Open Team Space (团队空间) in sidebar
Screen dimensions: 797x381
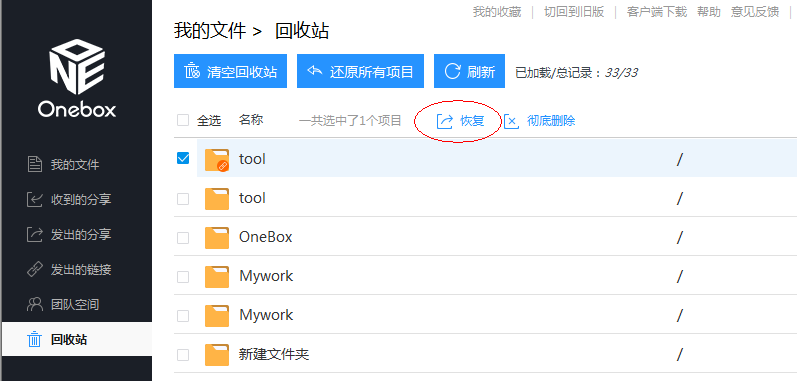pyautogui.click(x=64, y=305)
